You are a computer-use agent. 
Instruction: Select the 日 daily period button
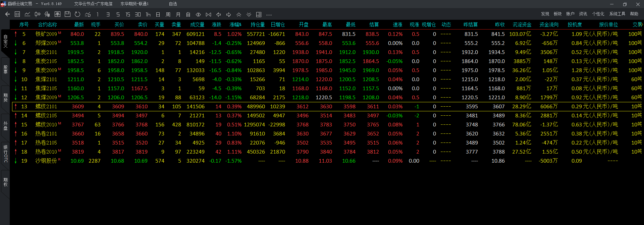tap(158, 15)
